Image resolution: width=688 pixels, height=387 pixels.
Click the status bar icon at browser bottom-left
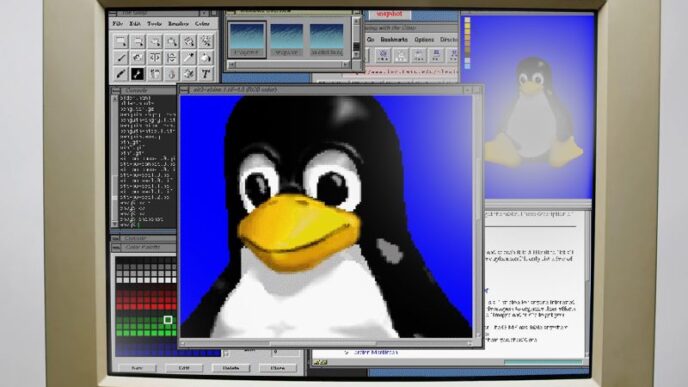320,362
